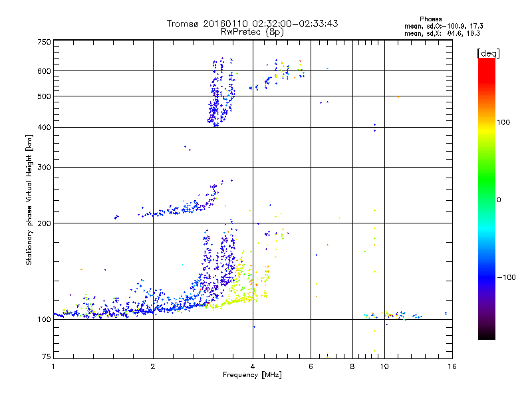
Task: Click the 'mean, sd,X: 81.6, 18.3' line
Action: click(x=442, y=33)
